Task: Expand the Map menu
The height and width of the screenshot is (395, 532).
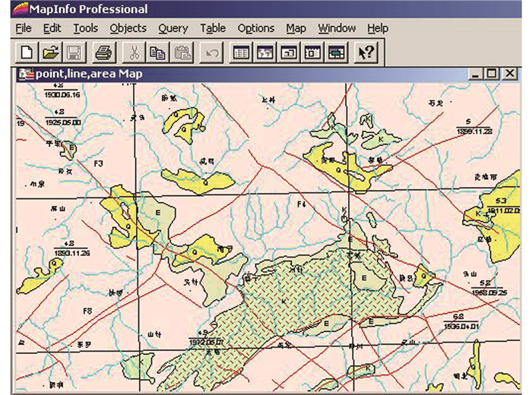Action: click(x=296, y=28)
